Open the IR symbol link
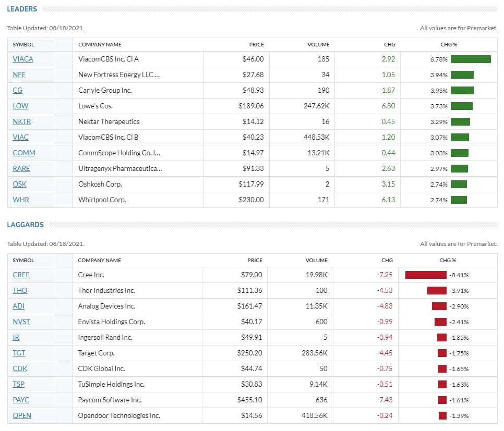Viewport: 504px width, 431px height. click(x=16, y=338)
